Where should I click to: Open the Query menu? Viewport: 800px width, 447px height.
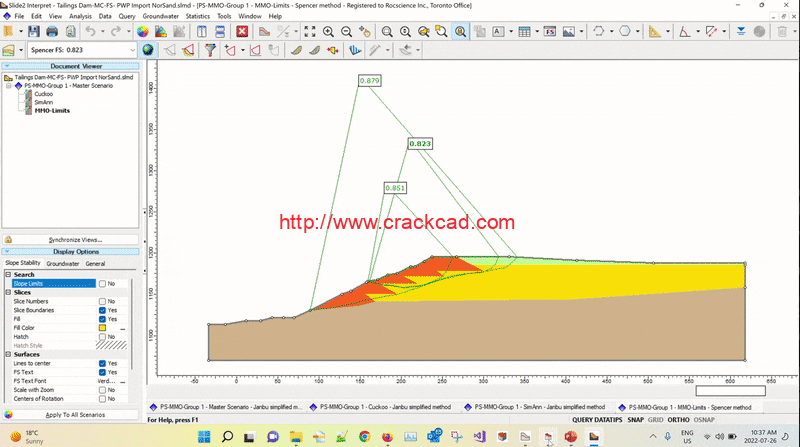tap(127, 16)
